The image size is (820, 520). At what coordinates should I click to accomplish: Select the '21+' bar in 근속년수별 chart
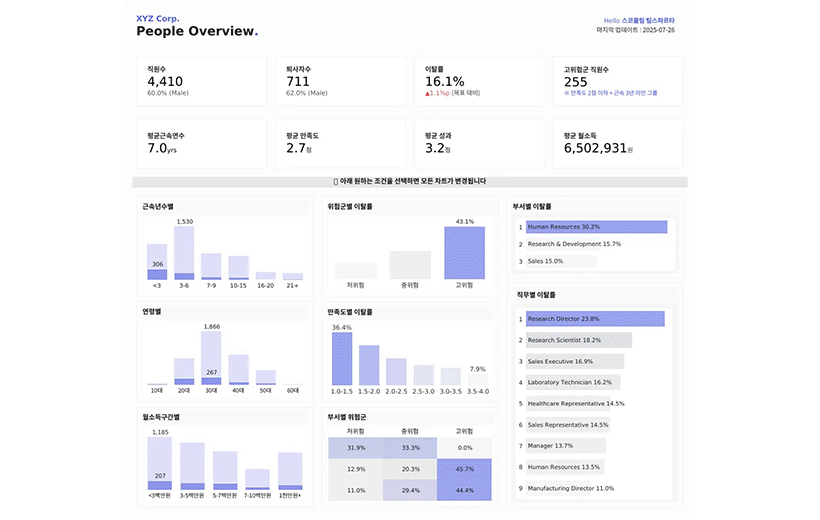click(x=293, y=276)
